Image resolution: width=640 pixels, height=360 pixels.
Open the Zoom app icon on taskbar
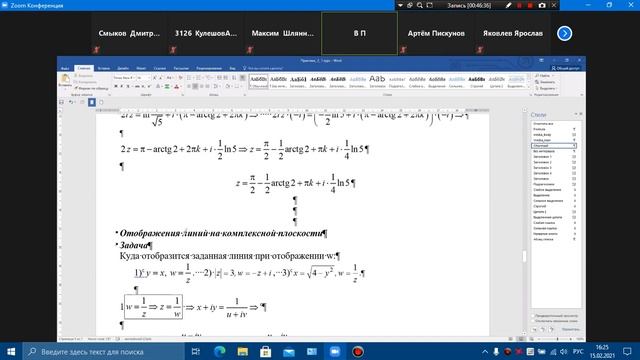click(x=335, y=351)
